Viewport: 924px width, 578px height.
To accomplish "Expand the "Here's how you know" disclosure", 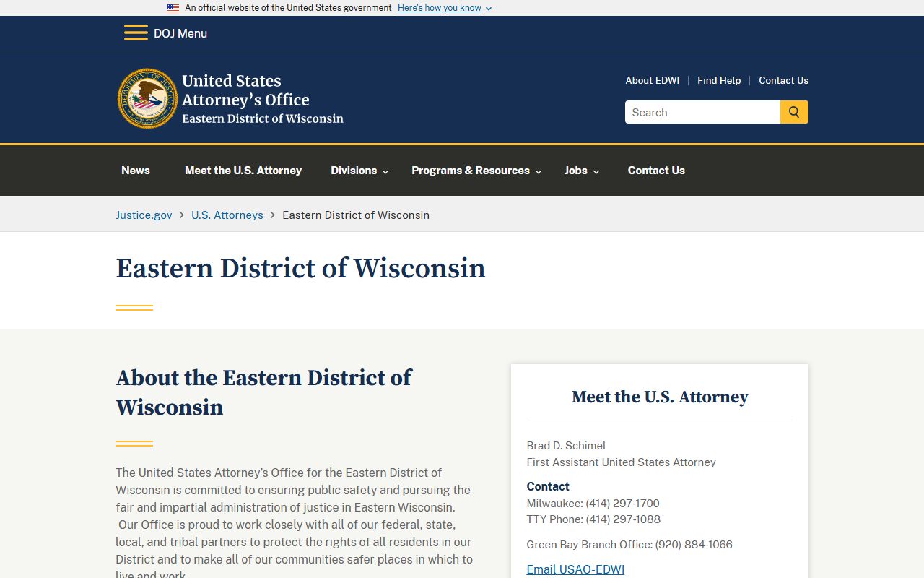I will [x=445, y=8].
